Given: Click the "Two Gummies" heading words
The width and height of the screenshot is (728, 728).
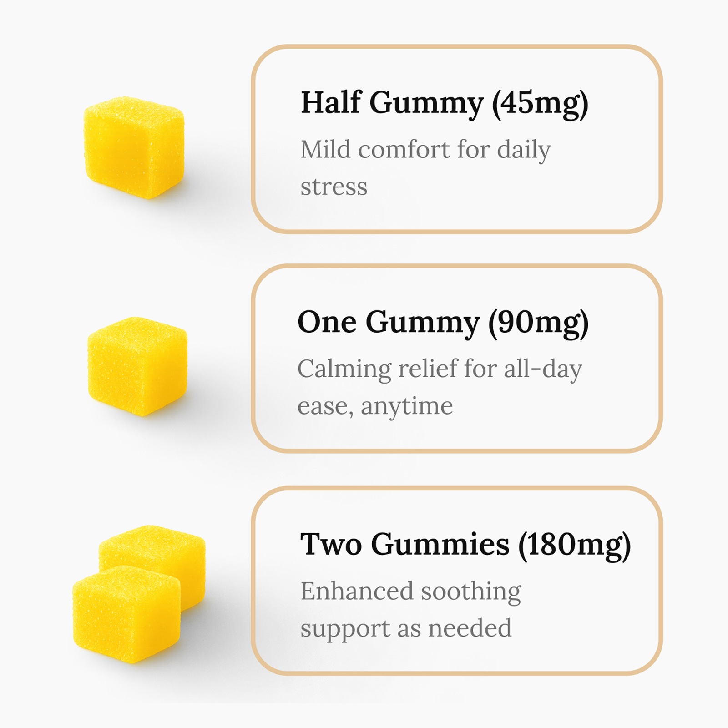Looking at the screenshot, I should [404, 544].
